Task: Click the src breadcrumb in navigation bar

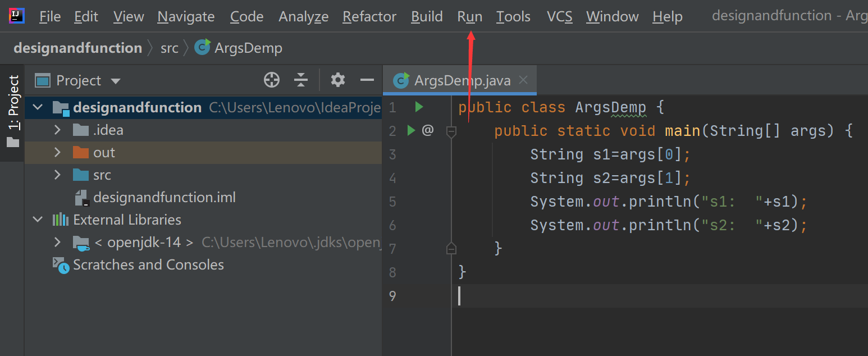Action: (169, 48)
